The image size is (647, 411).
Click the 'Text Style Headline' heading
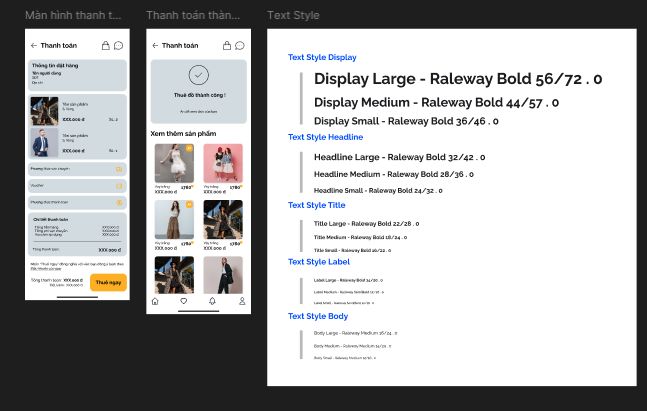coord(326,137)
